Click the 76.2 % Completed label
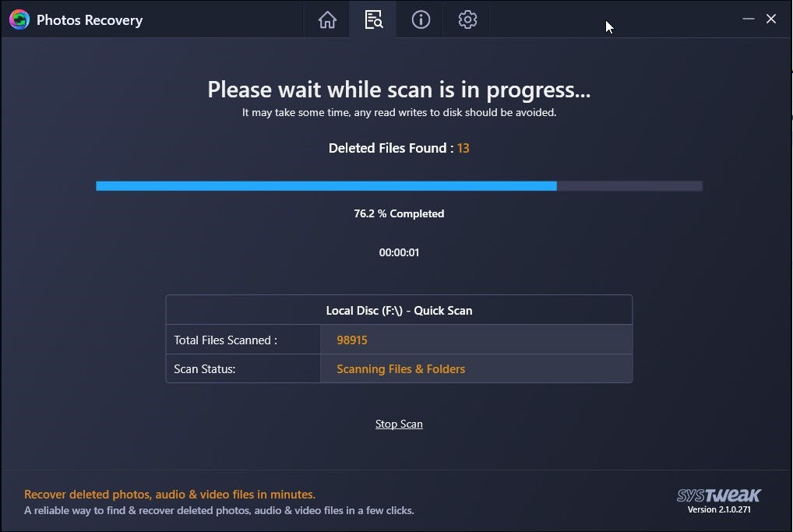The height and width of the screenshot is (532, 793). click(x=399, y=213)
